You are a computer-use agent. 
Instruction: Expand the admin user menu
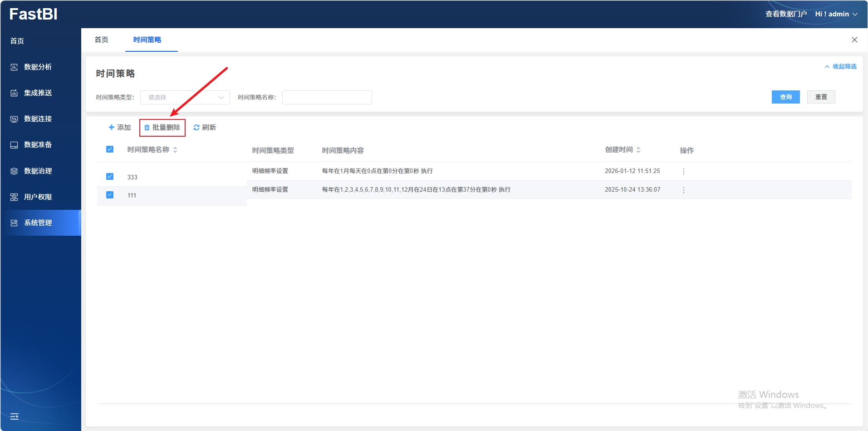(x=836, y=14)
